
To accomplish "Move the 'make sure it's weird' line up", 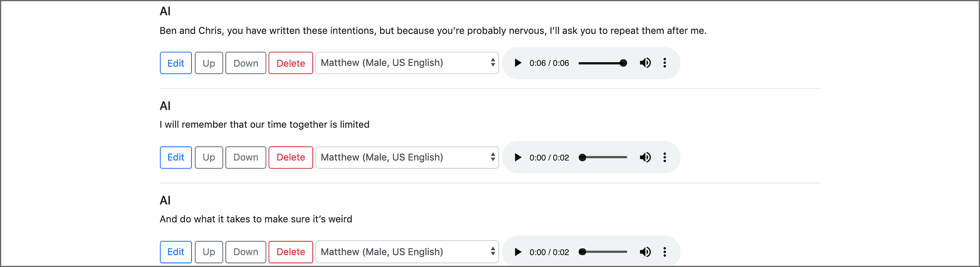I will coord(209,252).
